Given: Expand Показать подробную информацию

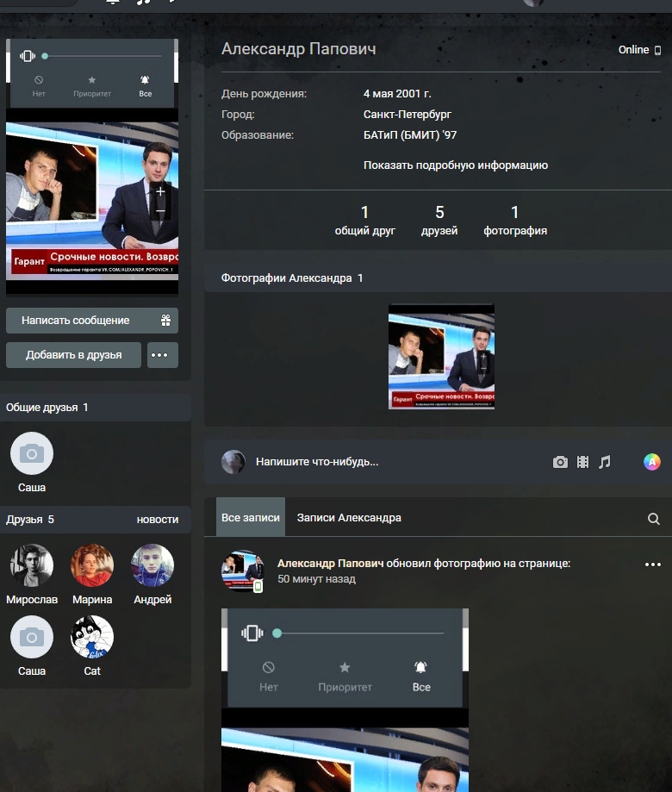Looking at the screenshot, I should coord(456,165).
